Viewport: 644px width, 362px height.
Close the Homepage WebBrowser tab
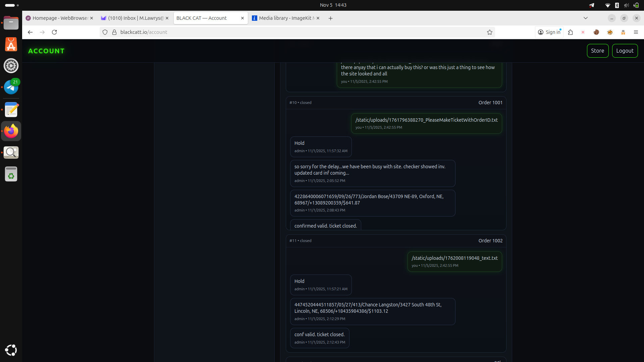tap(92, 18)
